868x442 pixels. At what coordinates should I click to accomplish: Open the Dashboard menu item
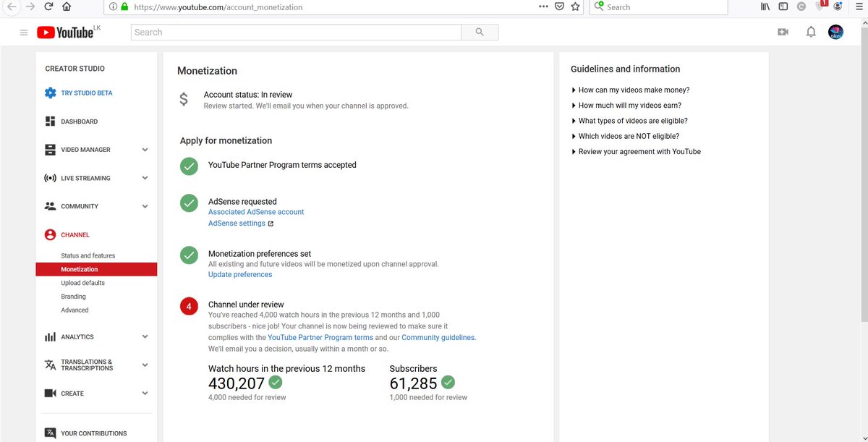coord(79,122)
